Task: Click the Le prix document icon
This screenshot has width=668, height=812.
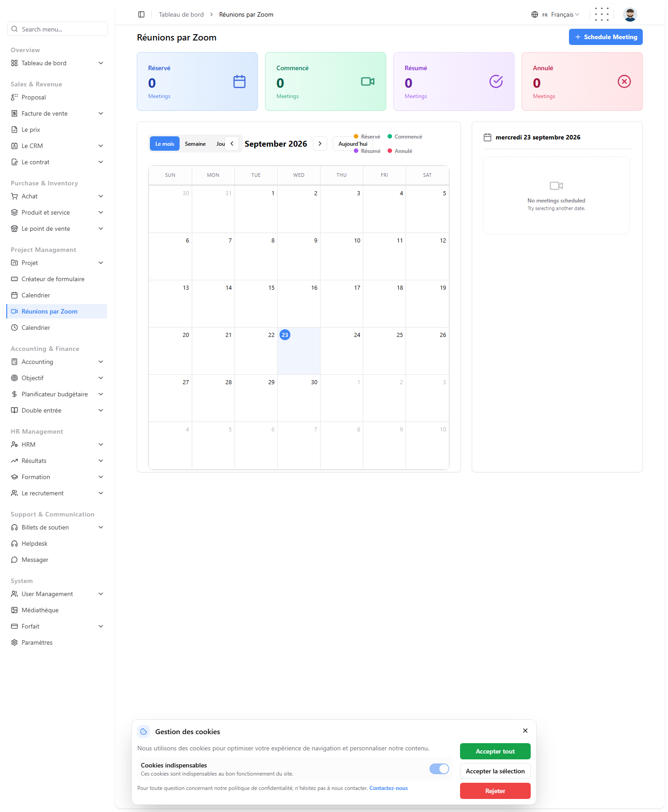Action: coord(14,130)
